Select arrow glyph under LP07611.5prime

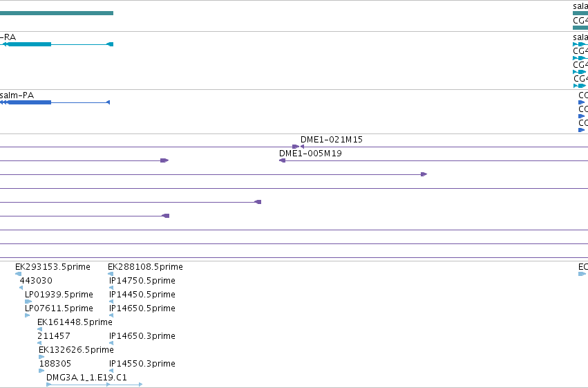pyautogui.click(x=28, y=315)
